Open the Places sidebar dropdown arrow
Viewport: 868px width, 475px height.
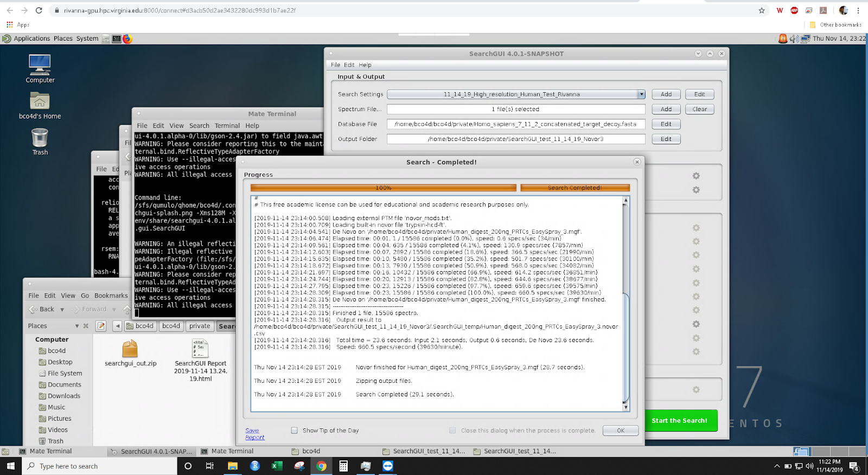pos(77,326)
